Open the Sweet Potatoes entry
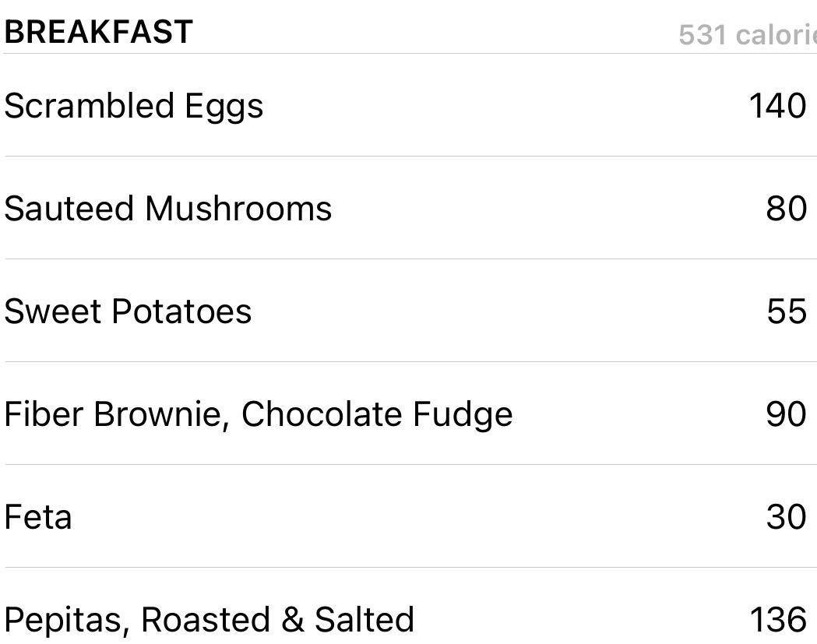817x644 pixels. [x=128, y=311]
